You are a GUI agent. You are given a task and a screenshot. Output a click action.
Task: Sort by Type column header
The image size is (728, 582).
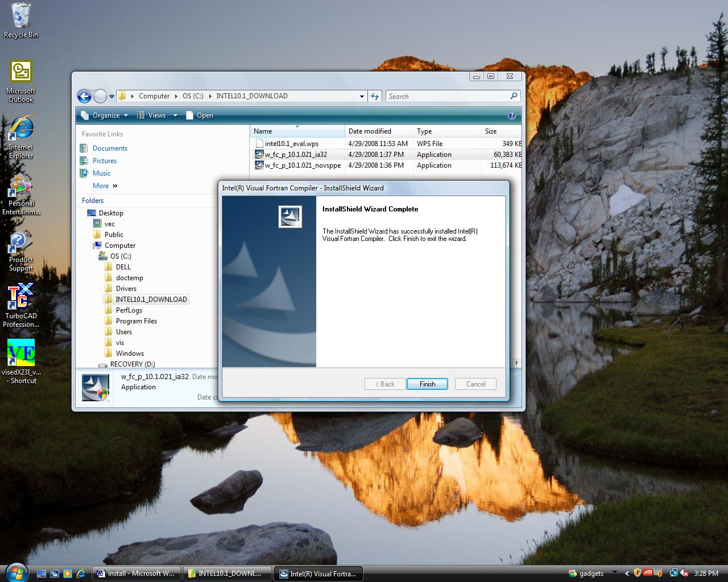click(447, 131)
